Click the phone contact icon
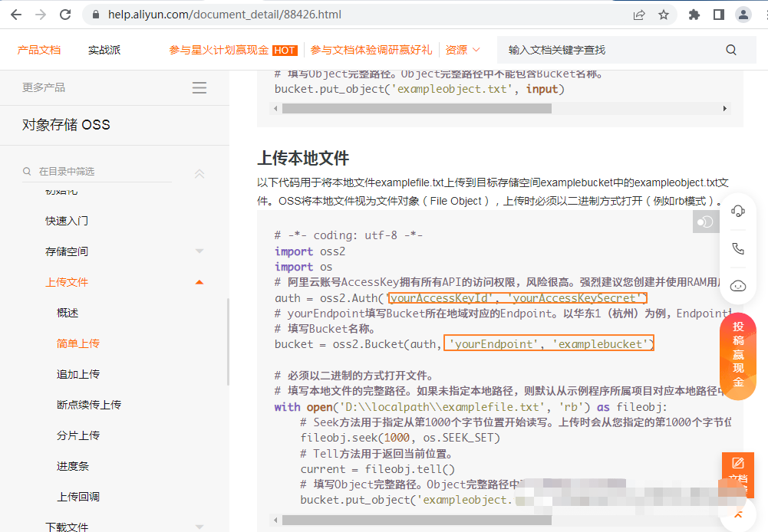This screenshot has width=768, height=532. tap(738, 248)
